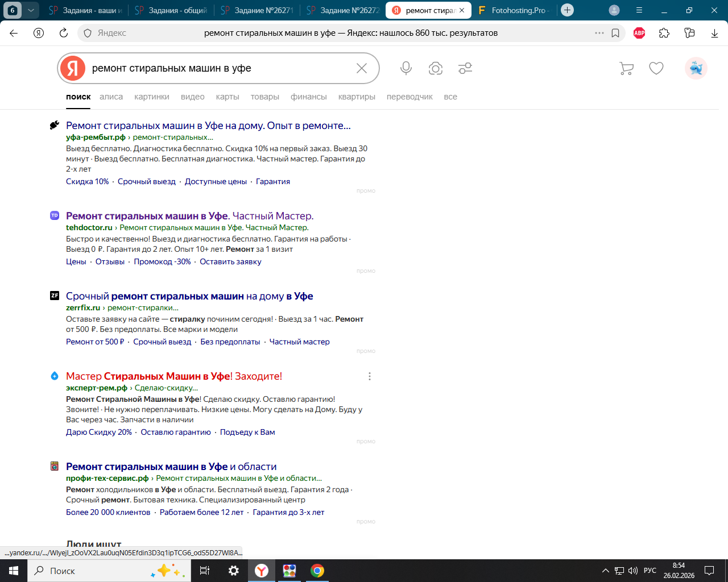Open result 'Ремонт стиральных машин в Уфе на дому'
Image resolution: width=728 pixels, height=582 pixels.
(208, 126)
